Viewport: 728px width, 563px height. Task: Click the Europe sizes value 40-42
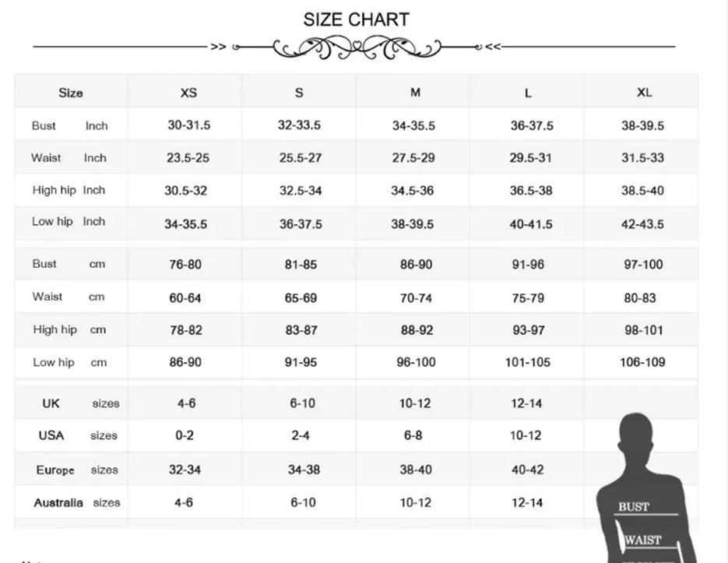coord(528,470)
